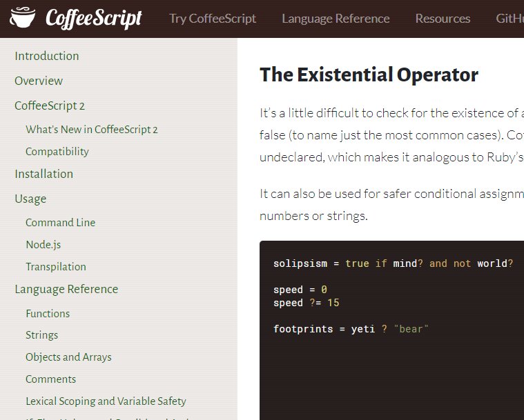Open Comments sidebar link
524x420 pixels.
[51, 379]
